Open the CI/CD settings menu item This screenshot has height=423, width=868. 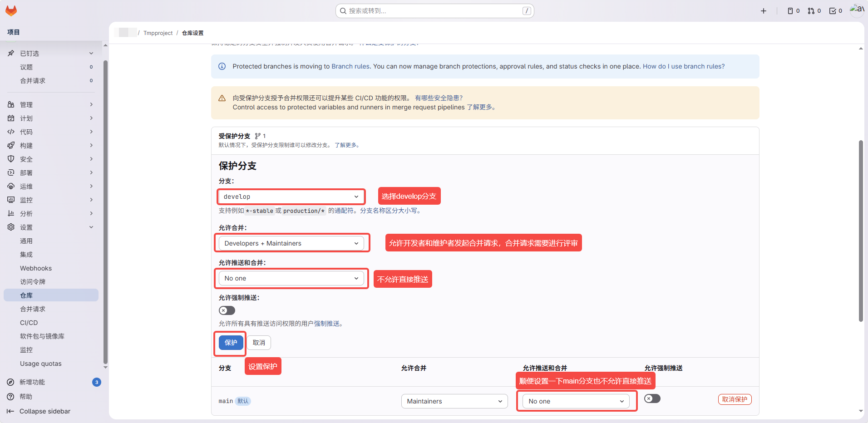coord(29,323)
